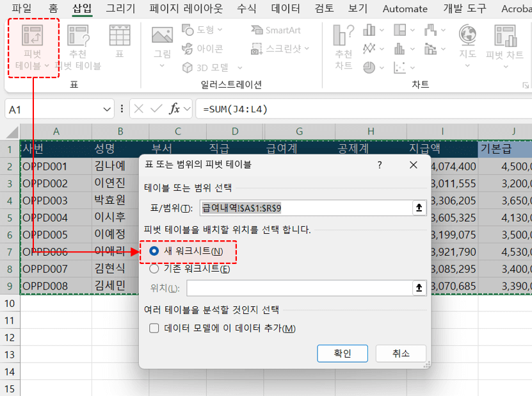Insert a hierarchy treemap chart
532x396 pixels.
(x=399, y=30)
